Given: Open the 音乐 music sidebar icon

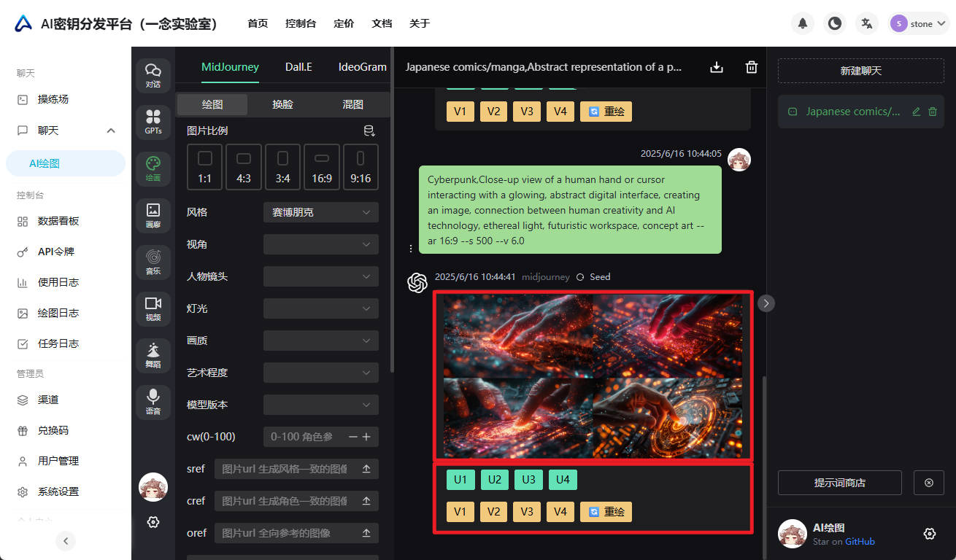Looking at the screenshot, I should [x=153, y=262].
